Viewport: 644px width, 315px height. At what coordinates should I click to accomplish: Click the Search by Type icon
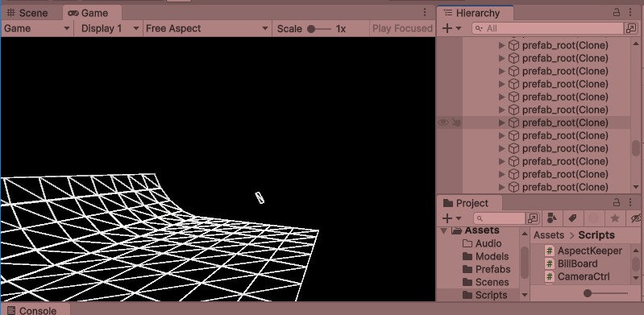pos(551,218)
